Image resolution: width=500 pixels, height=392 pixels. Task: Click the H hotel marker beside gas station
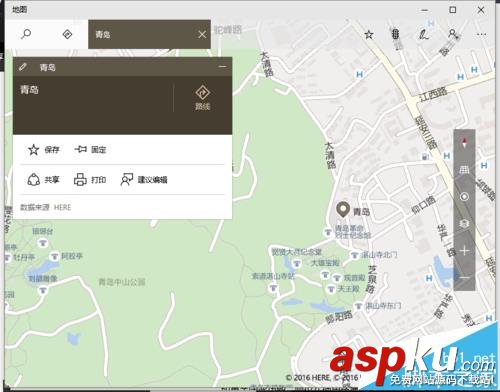click(x=447, y=156)
